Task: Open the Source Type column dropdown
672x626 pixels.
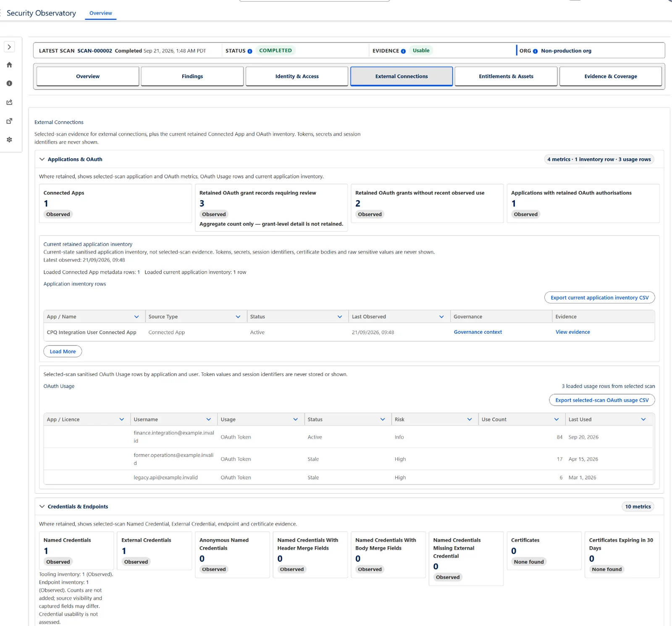Action: point(238,317)
